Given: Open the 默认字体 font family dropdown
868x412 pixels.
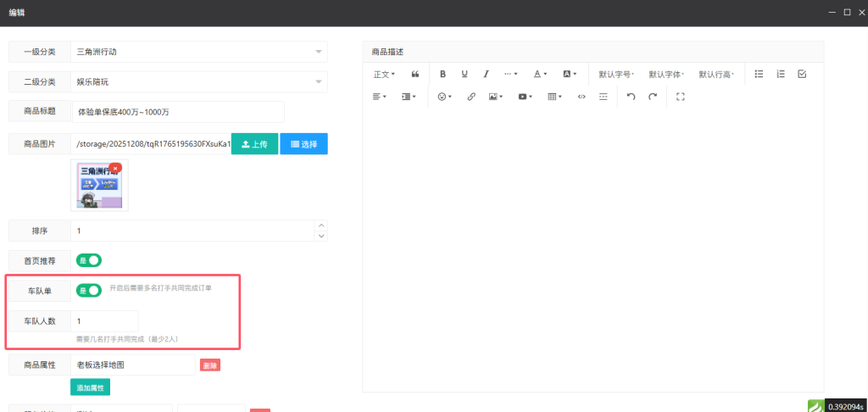Looking at the screenshot, I should coord(666,75).
